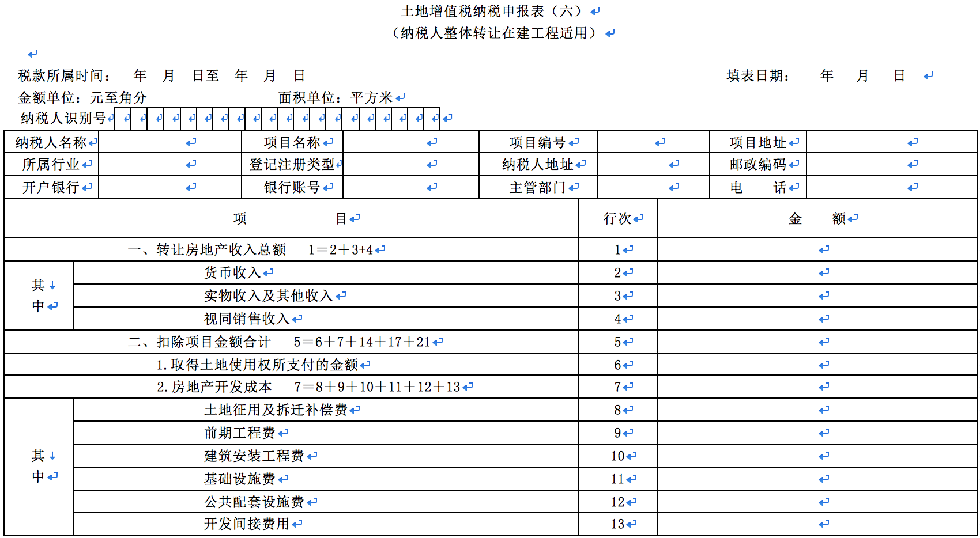Click the 金额 cell for 前期工程费
Screen dimensions: 980x538
[817, 433]
